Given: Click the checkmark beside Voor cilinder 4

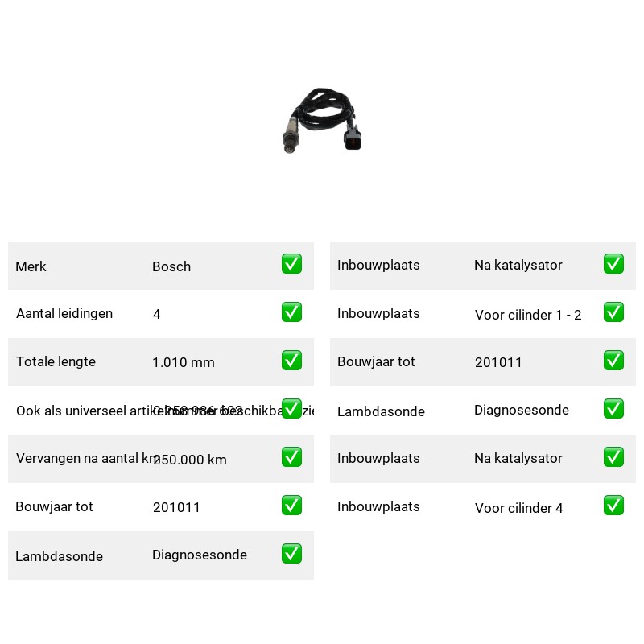Looking at the screenshot, I should (613, 506).
